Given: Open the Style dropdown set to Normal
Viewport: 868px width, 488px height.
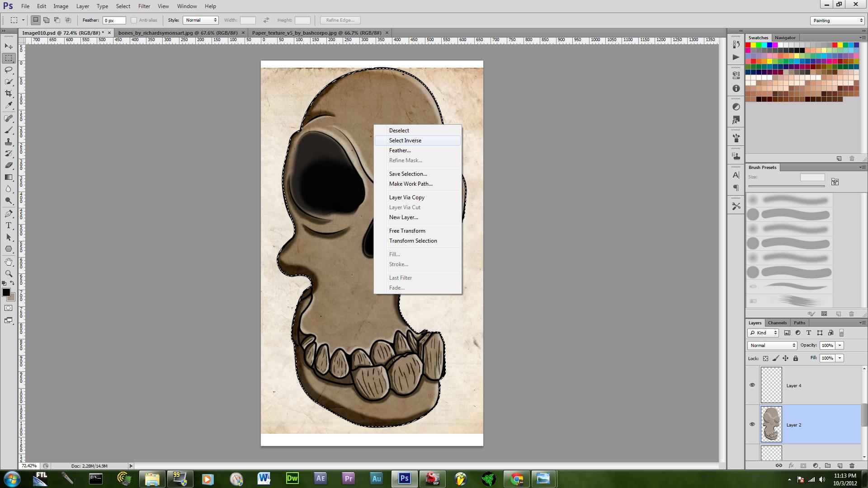Looking at the screenshot, I should point(201,20).
